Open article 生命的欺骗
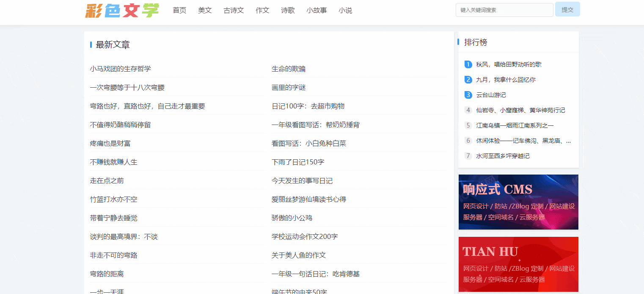Screen dimensions: 644x294 pos(289,69)
